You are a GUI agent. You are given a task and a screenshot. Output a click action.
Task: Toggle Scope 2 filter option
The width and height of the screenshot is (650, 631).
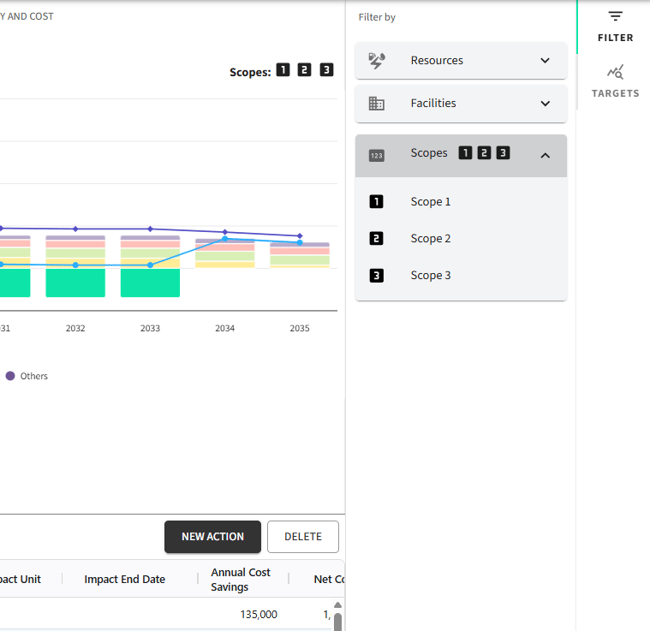coord(430,239)
